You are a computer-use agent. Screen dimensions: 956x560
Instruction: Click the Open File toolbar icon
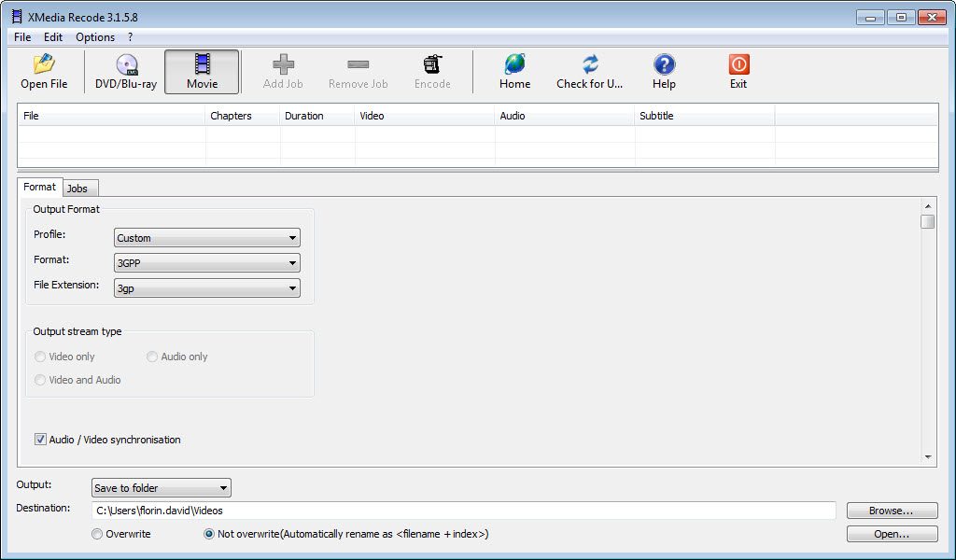tap(44, 64)
